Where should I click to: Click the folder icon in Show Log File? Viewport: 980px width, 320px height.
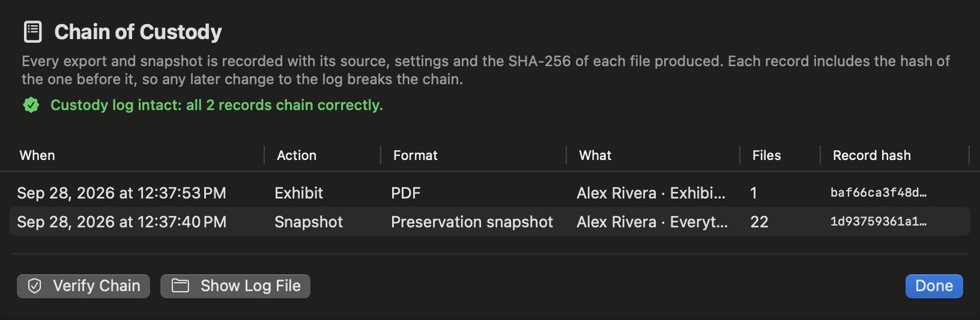[x=180, y=286]
